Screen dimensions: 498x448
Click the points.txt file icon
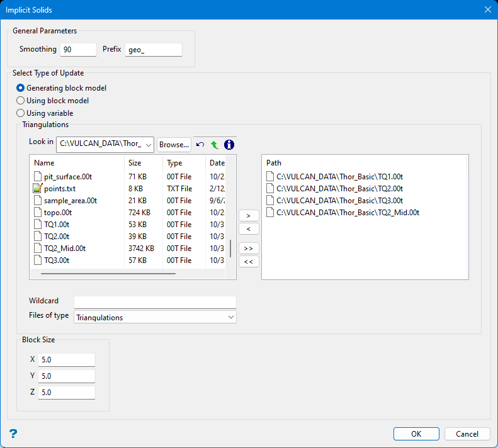[37, 188]
